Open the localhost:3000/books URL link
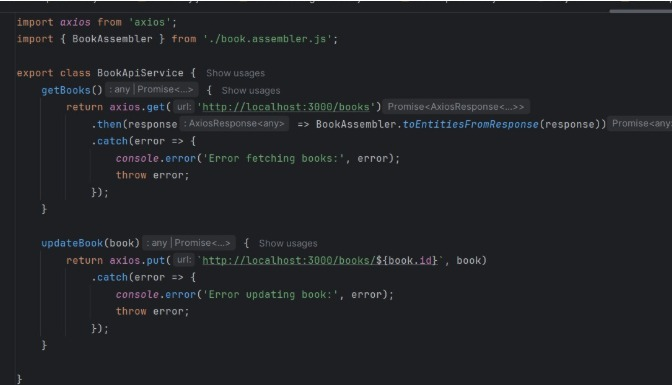The image size is (672, 385). [286, 107]
